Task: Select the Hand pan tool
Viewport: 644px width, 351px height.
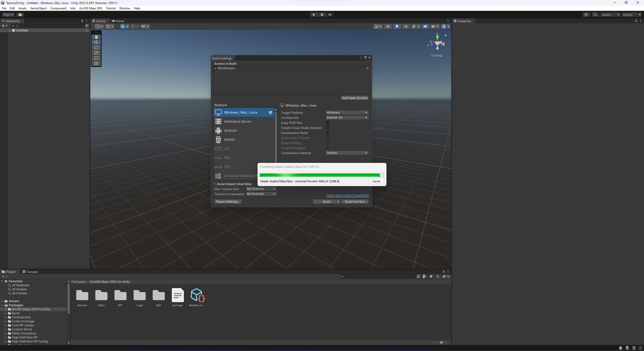Action: [96, 37]
